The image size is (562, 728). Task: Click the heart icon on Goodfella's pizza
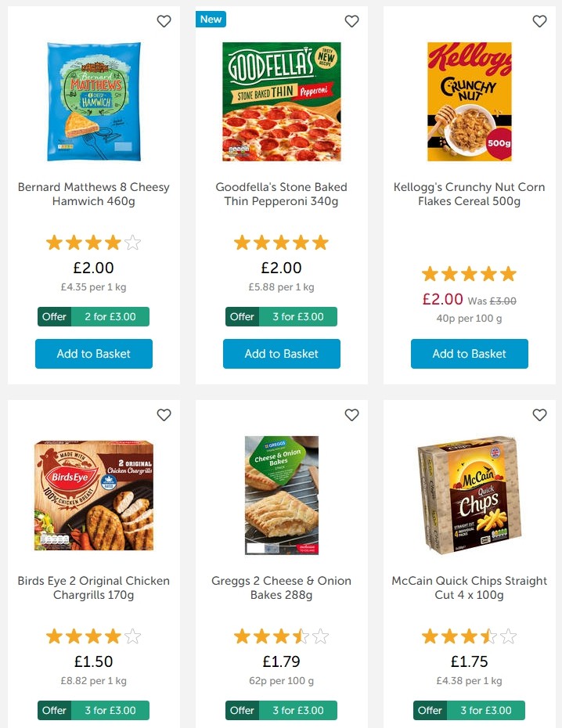coord(351,21)
